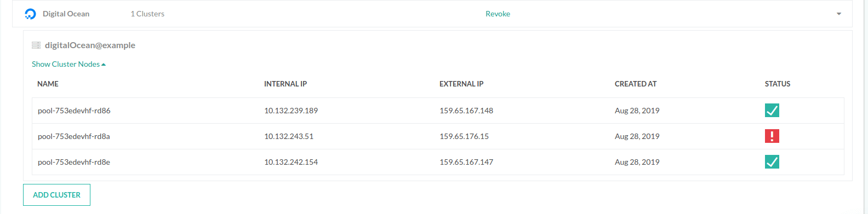Click green checkmark status for pool-753edevhf-rd86
Screen dimensions: 868x214
772,111
